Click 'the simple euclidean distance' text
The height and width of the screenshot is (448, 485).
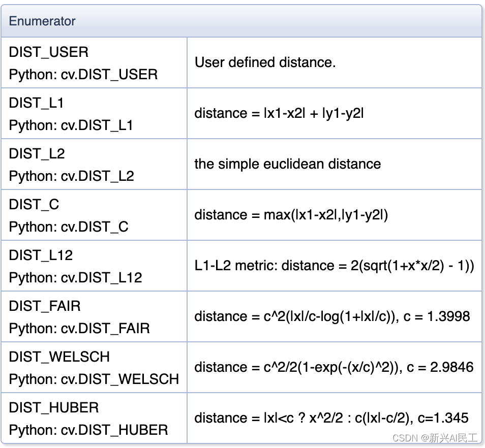click(287, 164)
